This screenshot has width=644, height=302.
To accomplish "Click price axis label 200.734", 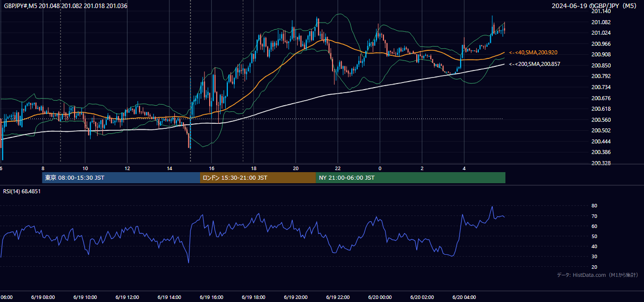I will [x=601, y=87].
